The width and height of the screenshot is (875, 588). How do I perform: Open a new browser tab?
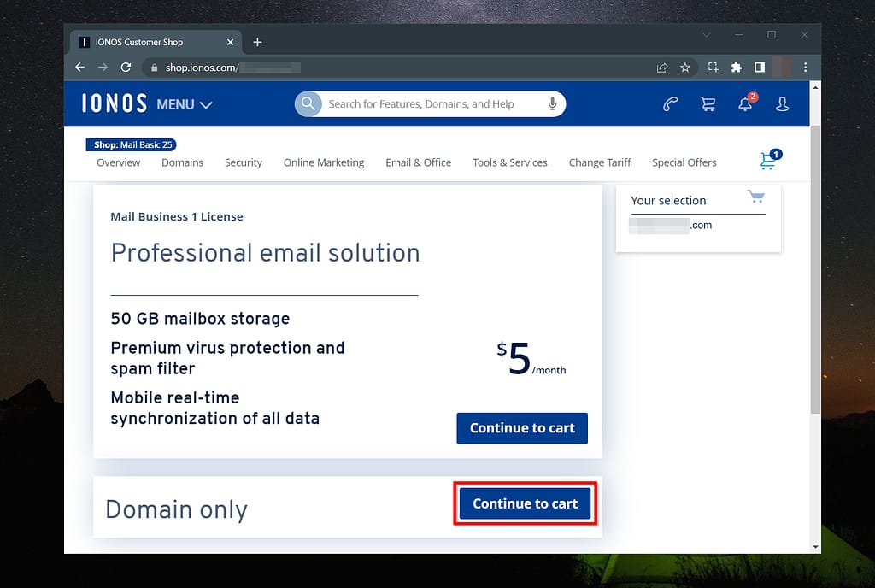[x=257, y=43]
